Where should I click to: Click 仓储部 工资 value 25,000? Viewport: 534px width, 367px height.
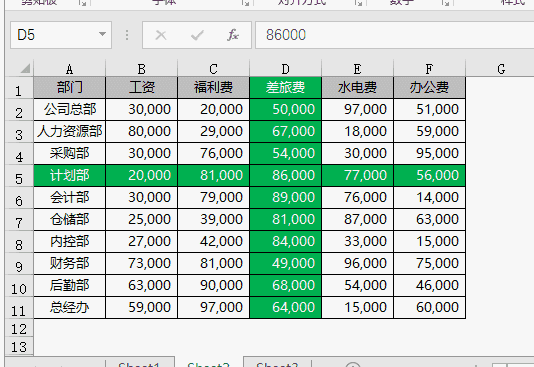pos(142,220)
